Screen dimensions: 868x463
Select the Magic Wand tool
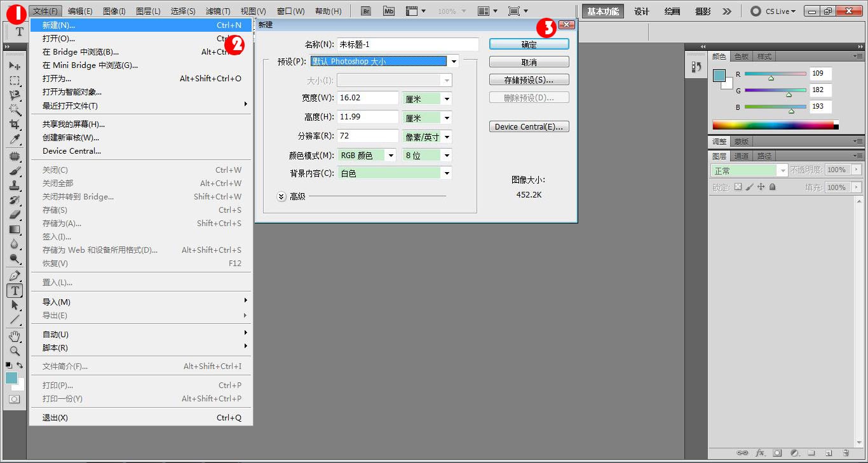(15, 110)
